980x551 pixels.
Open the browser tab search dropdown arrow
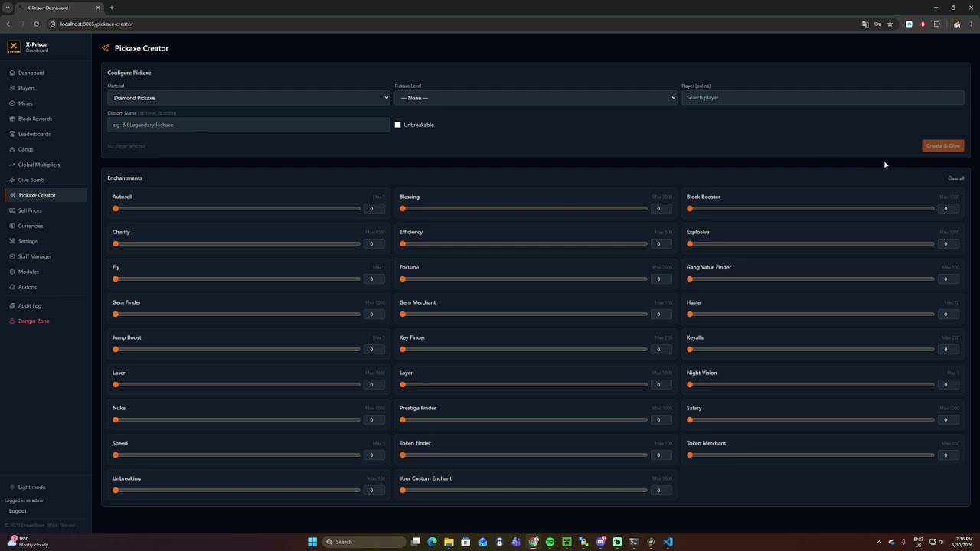click(x=8, y=8)
